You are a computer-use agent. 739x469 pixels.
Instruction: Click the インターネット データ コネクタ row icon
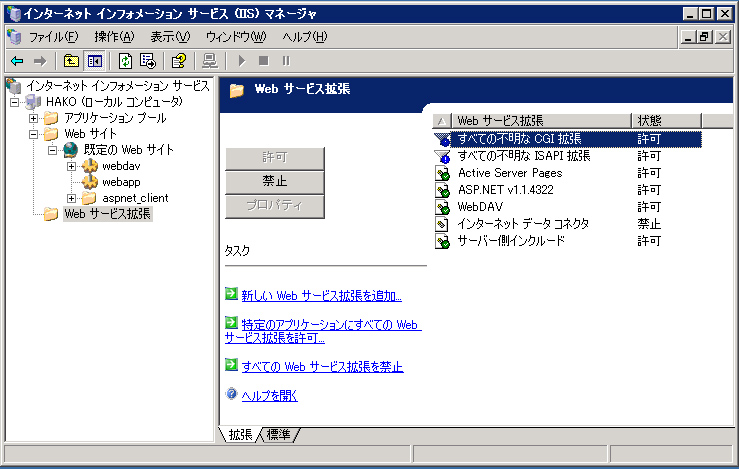click(x=442, y=224)
